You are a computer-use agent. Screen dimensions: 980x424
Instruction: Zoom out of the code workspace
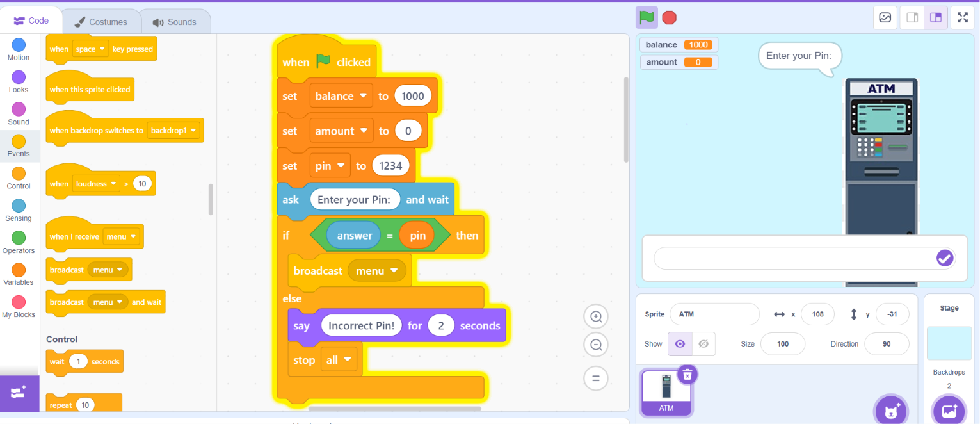click(x=595, y=345)
